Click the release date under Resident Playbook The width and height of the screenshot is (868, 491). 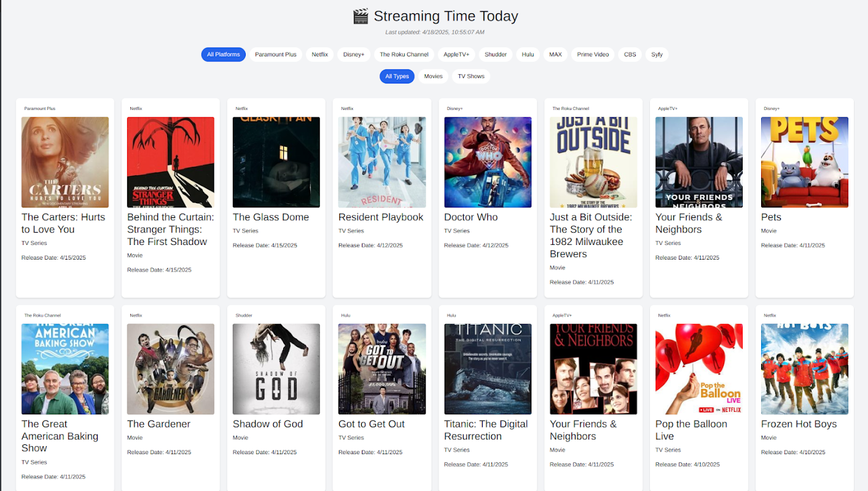[x=370, y=245]
